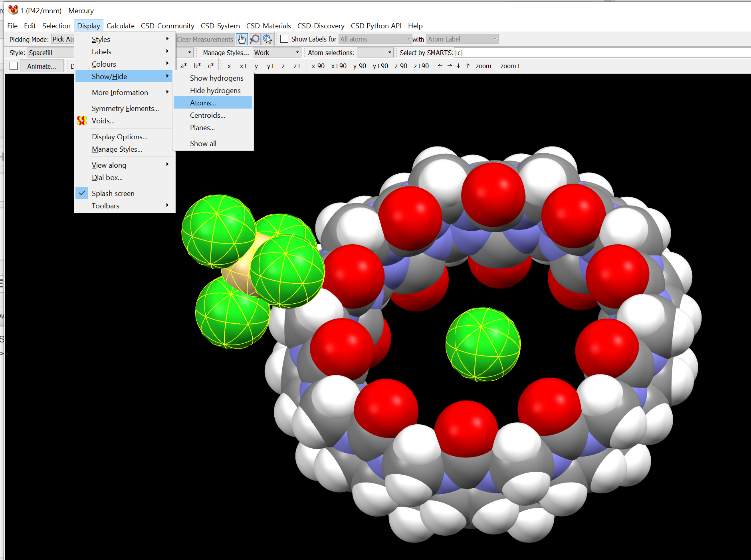Click the left translation arrow icon
This screenshot has width=751, height=560.
tap(440, 65)
